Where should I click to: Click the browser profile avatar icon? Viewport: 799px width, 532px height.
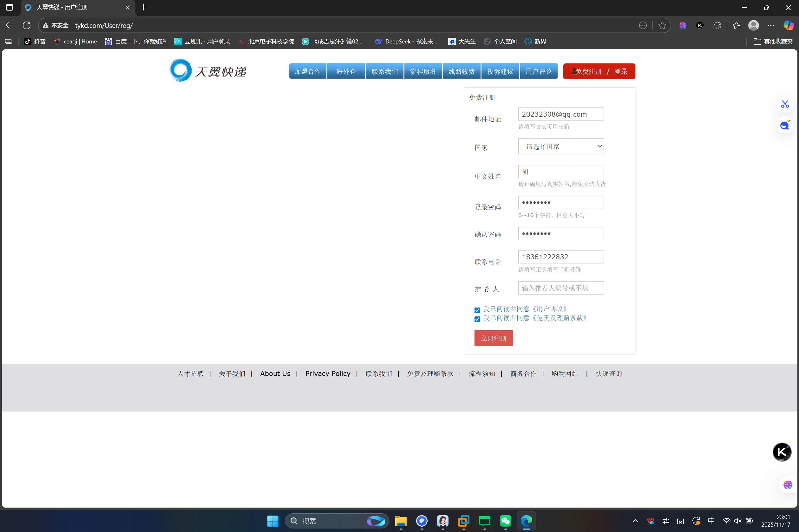(x=753, y=25)
